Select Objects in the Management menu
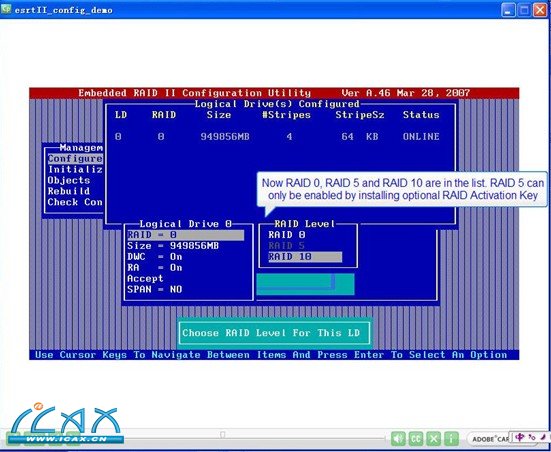This screenshot has width=551, height=452. click(x=69, y=180)
